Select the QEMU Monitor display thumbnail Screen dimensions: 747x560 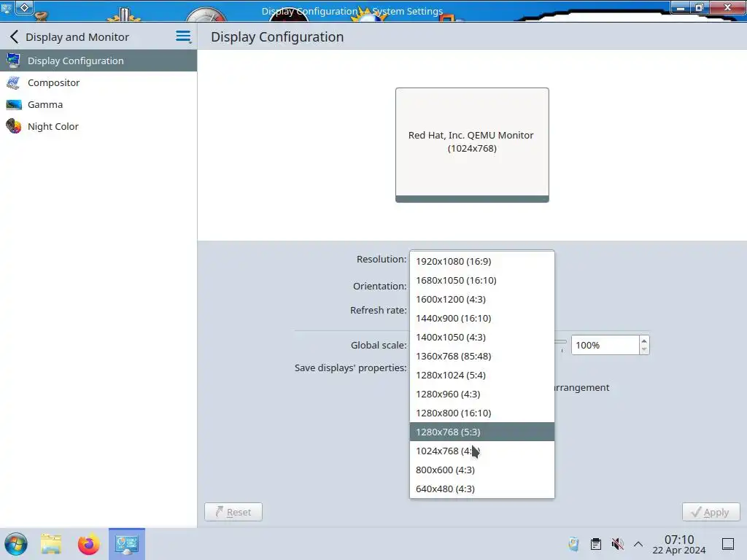tap(472, 145)
